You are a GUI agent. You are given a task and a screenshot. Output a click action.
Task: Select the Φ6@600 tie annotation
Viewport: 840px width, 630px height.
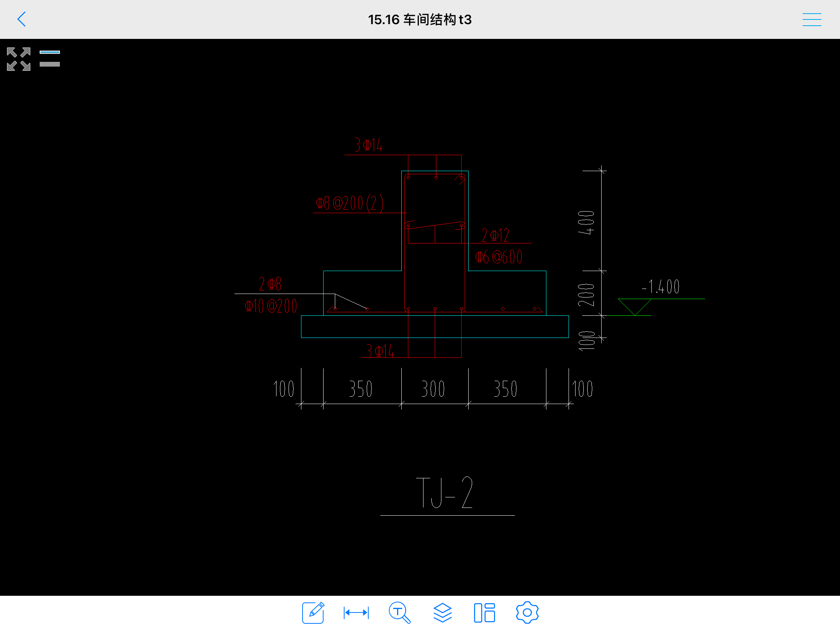(499, 257)
